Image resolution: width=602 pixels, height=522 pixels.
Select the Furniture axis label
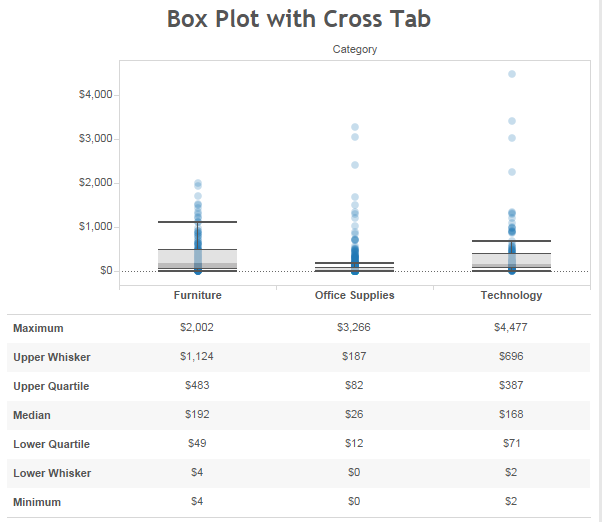[198, 295]
